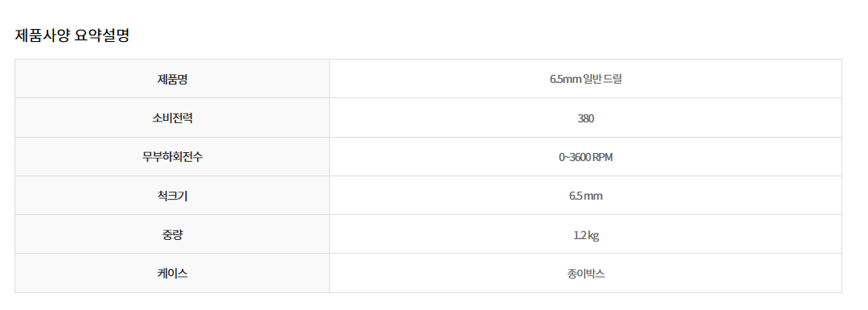Image resolution: width=868 pixels, height=310 pixels.
Task: Click the RPM unit text
Action: [603, 157]
